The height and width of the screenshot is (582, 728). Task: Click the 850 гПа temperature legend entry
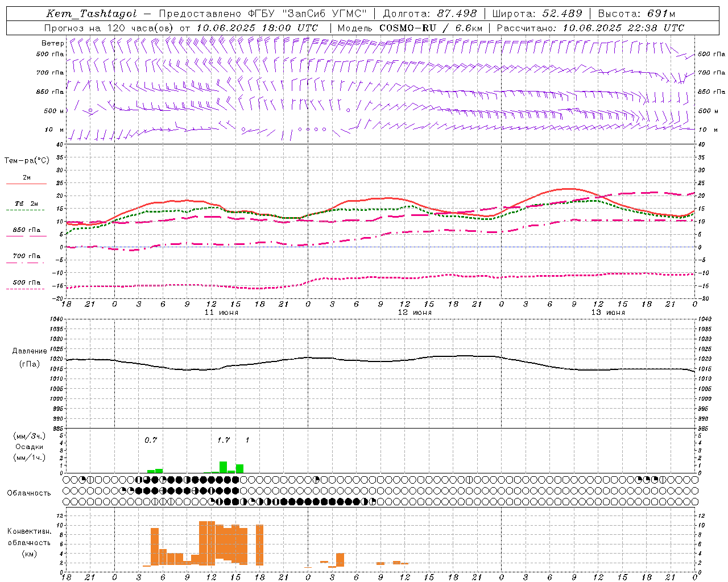[27, 230]
